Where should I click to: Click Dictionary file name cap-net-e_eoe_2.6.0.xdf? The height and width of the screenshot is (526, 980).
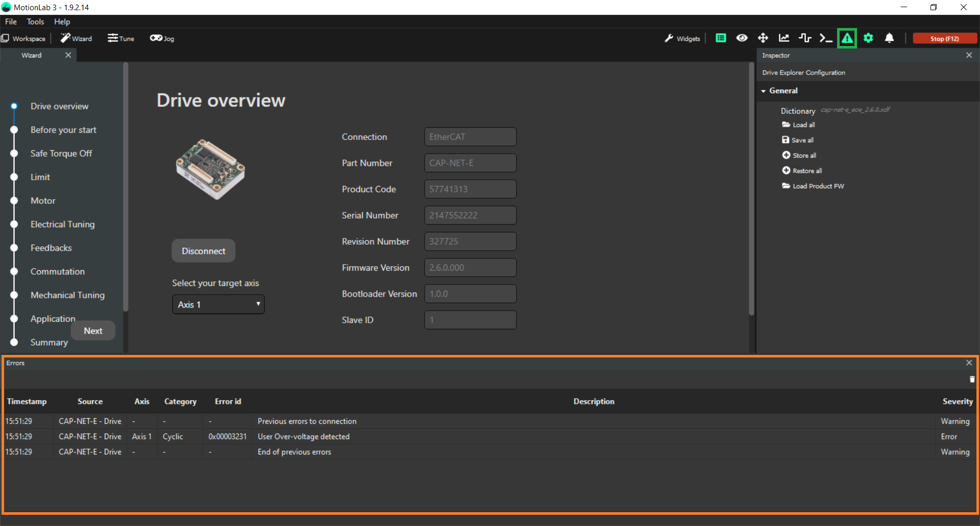coord(855,110)
